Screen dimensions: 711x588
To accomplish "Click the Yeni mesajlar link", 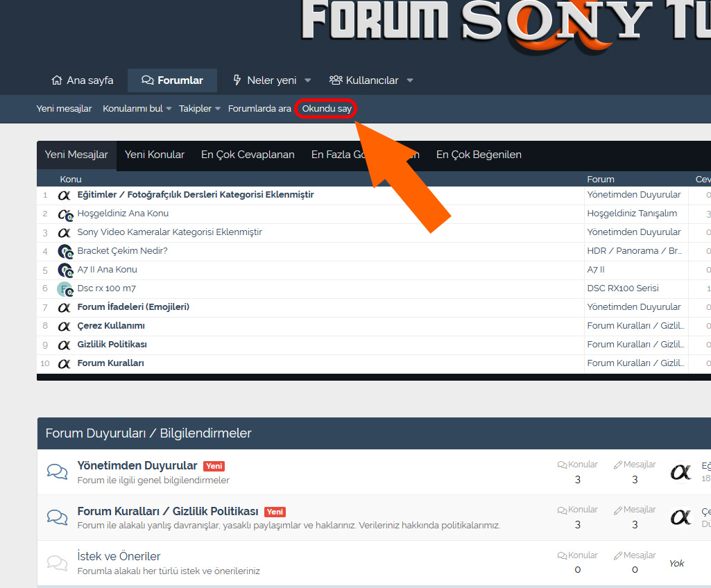I will tap(64, 109).
